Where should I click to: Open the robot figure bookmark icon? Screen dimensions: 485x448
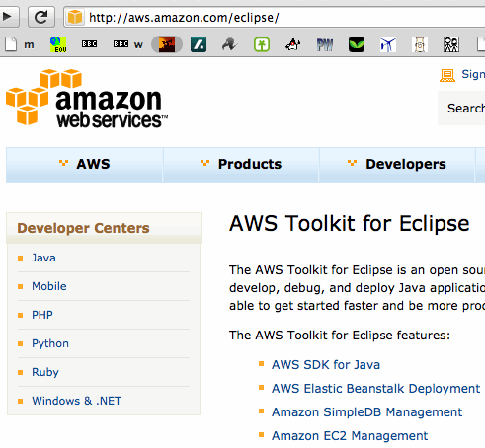click(420, 44)
